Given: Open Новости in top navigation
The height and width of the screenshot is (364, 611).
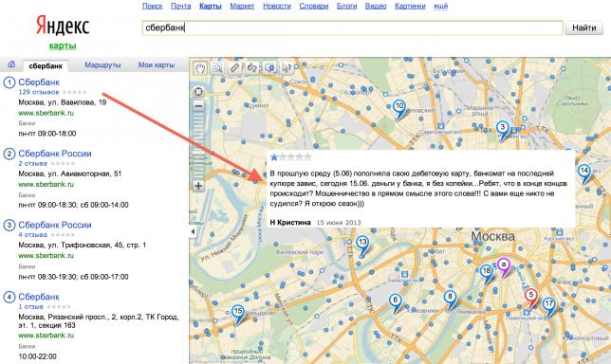Looking at the screenshot, I should coord(277,6).
